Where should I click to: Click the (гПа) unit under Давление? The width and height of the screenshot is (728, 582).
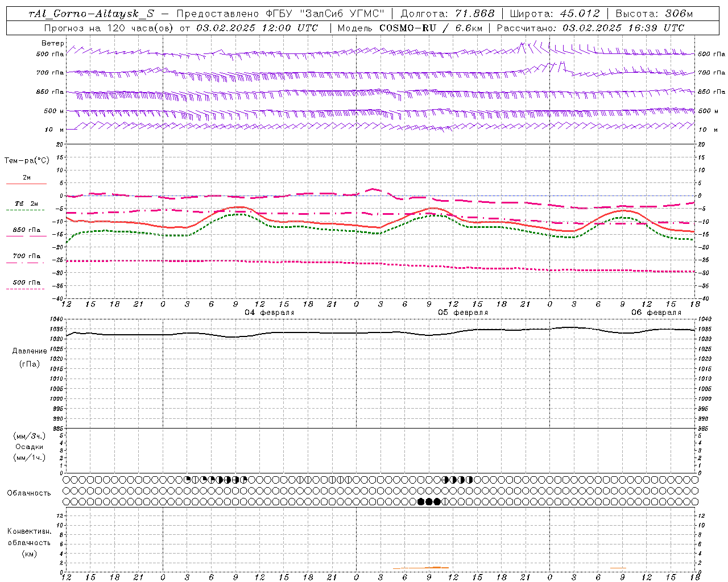pos(30,364)
